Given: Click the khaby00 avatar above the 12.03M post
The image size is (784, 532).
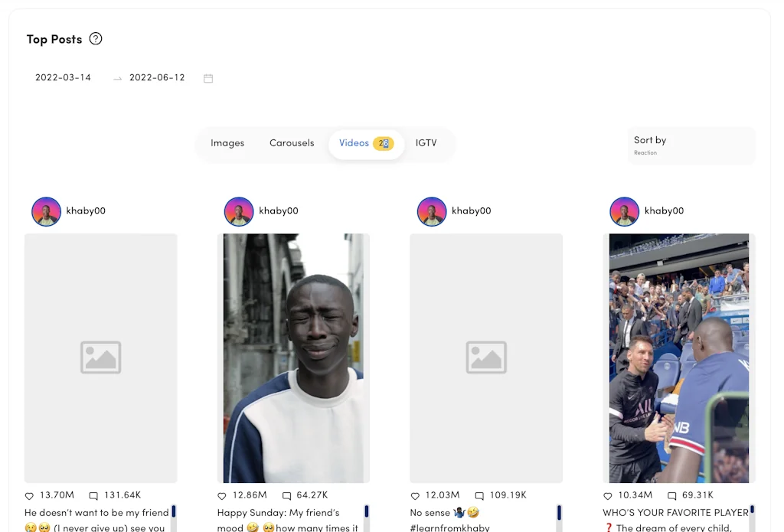Looking at the screenshot, I should click(x=432, y=211).
